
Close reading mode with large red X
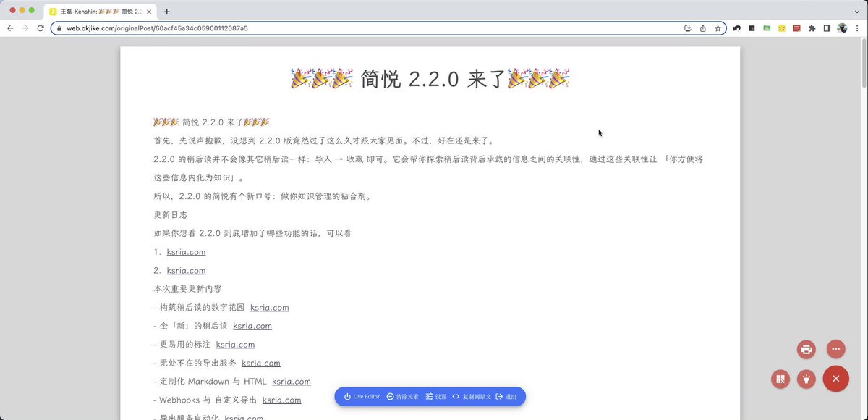(836, 379)
